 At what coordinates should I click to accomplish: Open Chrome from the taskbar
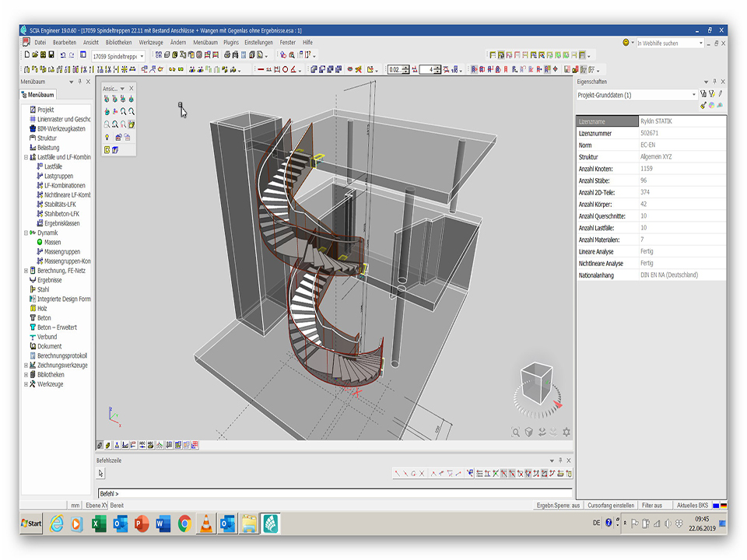(184, 523)
